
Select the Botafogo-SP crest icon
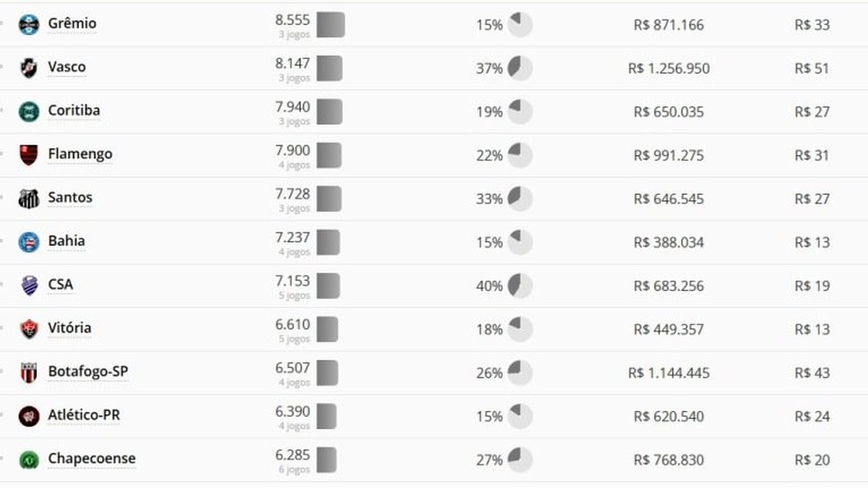(29, 372)
